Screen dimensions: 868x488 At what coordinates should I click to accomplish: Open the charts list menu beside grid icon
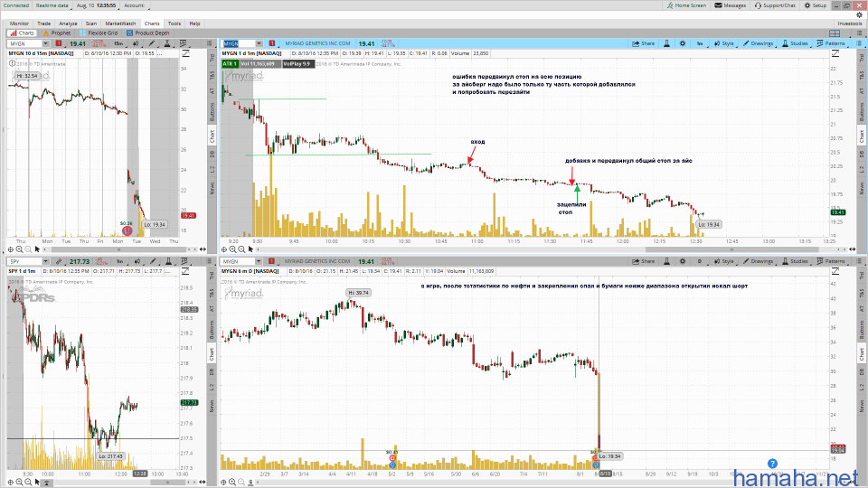[x=859, y=33]
